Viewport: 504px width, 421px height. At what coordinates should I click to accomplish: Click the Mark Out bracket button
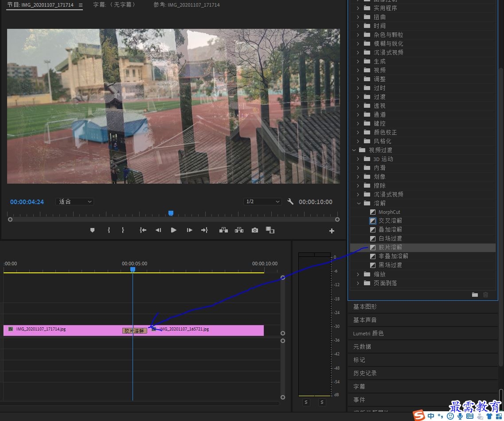[x=123, y=230]
